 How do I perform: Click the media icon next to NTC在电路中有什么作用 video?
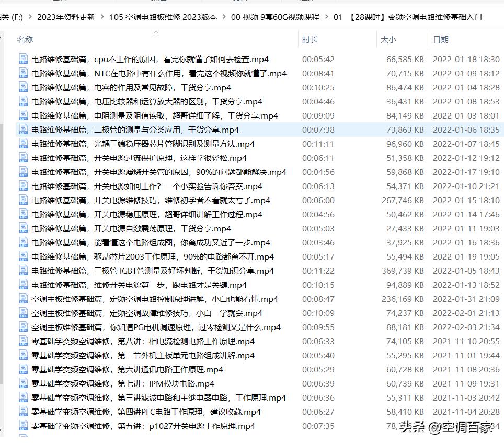[x=22, y=73]
